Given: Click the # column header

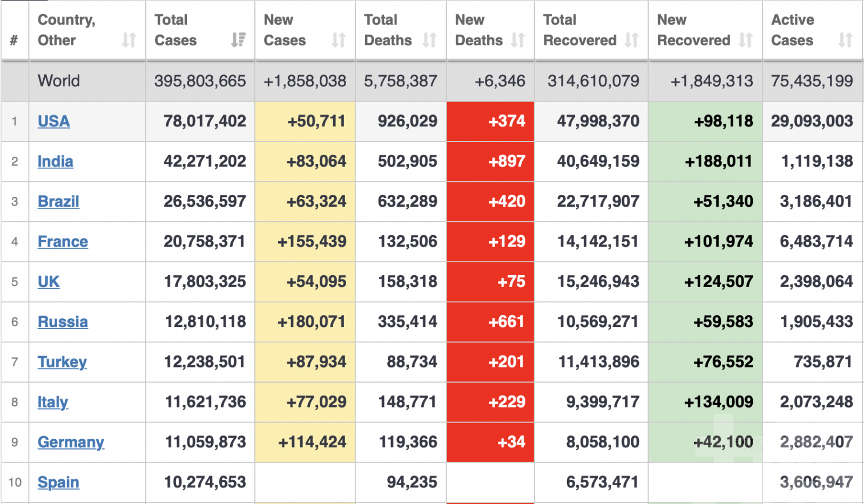Looking at the screenshot, I should 14,40.
